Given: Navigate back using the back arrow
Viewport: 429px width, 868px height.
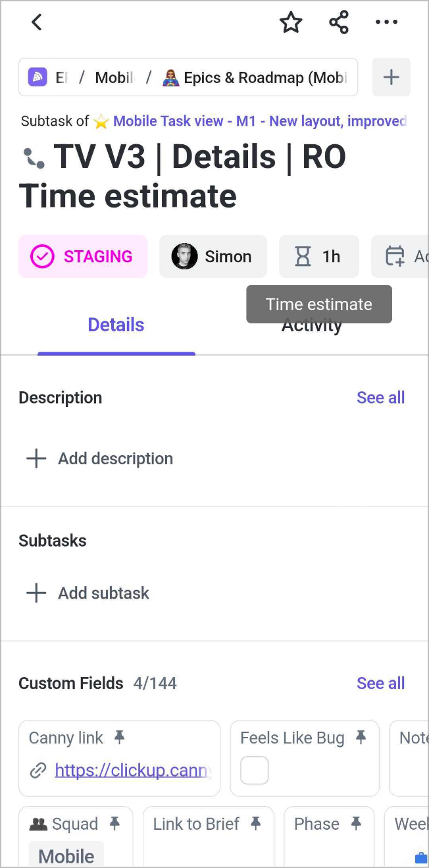Looking at the screenshot, I should coord(36,22).
